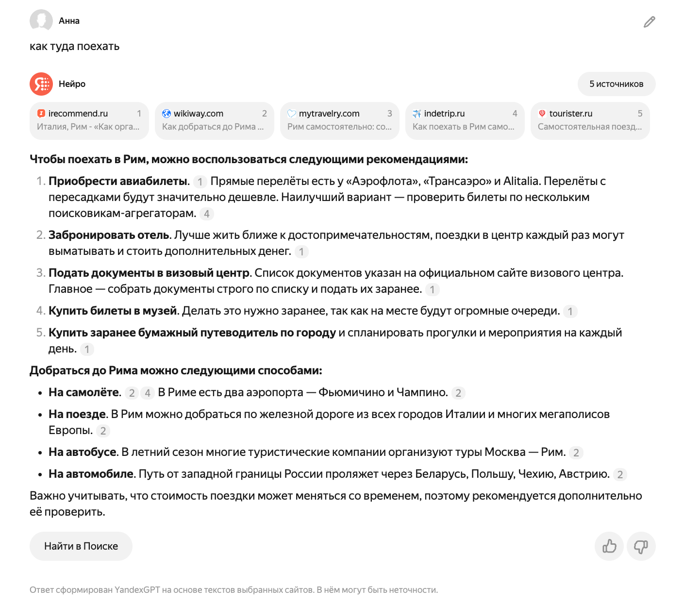
Task: Click the mytravelry.com heart icon
Action: click(292, 113)
